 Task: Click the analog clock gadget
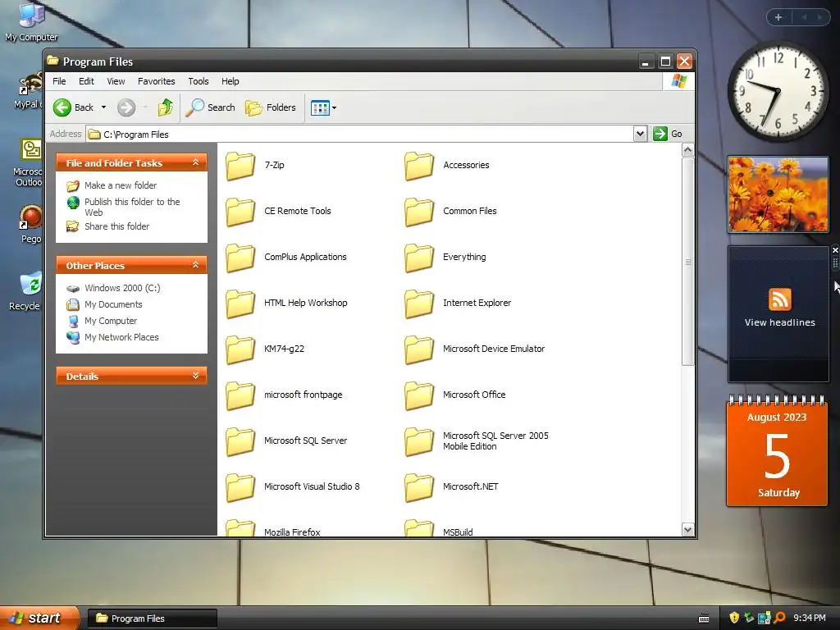click(778, 92)
